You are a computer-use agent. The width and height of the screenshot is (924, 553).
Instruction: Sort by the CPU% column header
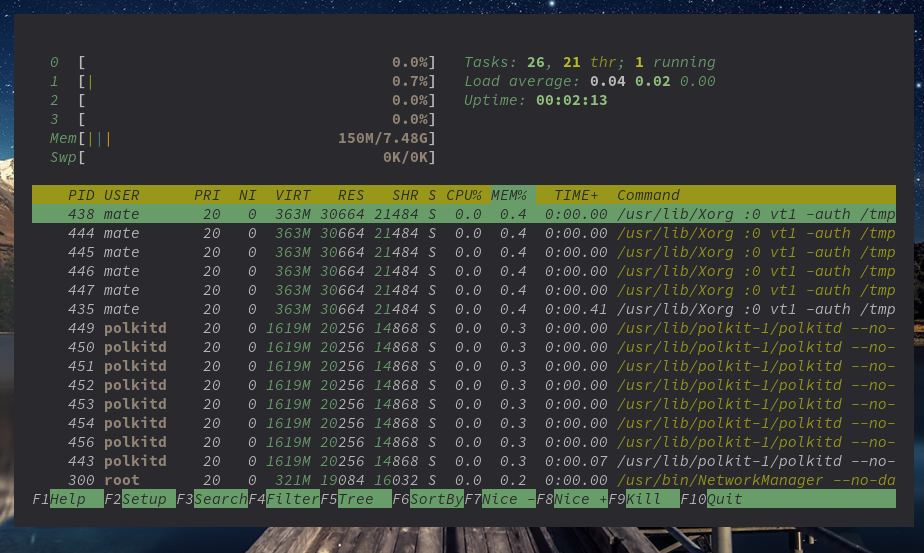pos(464,195)
